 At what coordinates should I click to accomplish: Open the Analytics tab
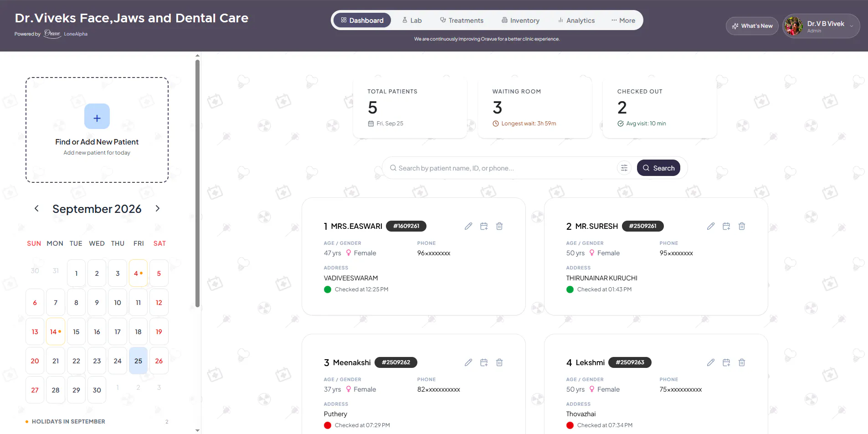coord(576,21)
